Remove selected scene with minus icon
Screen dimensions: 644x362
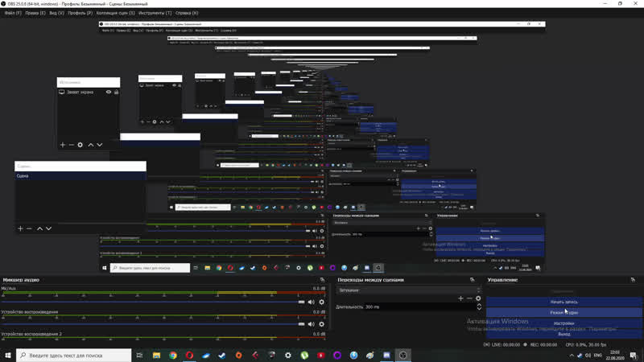click(29, 228)
